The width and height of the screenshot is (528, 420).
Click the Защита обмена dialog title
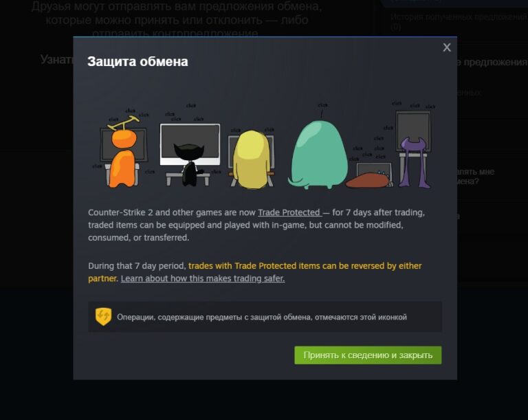click(x=137, y=62)
